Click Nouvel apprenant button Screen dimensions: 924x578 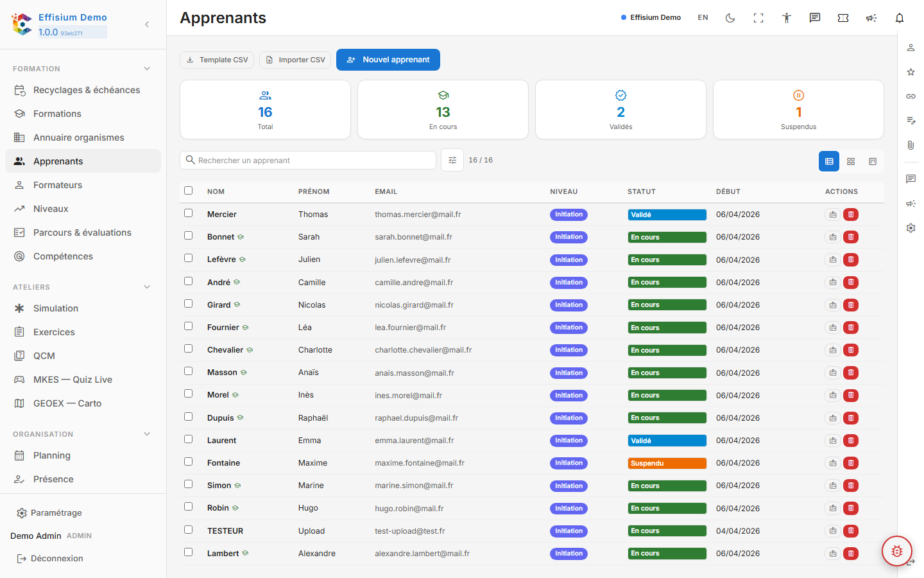388,60
